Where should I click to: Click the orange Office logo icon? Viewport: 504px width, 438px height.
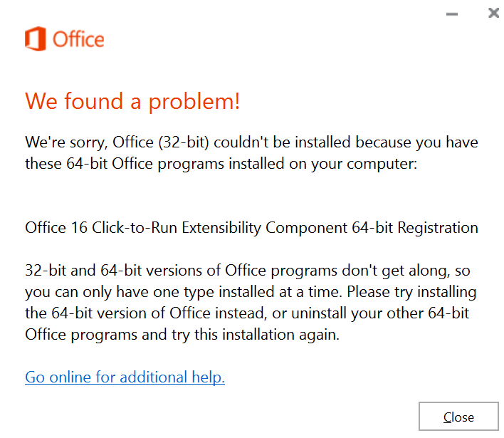pyautogui.click(x=36, y=38)
